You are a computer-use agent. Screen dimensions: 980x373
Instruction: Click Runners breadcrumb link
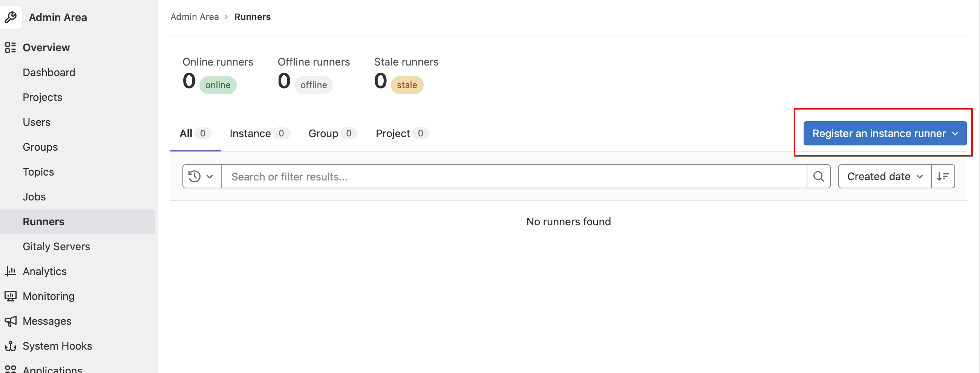tap(252, 17)
